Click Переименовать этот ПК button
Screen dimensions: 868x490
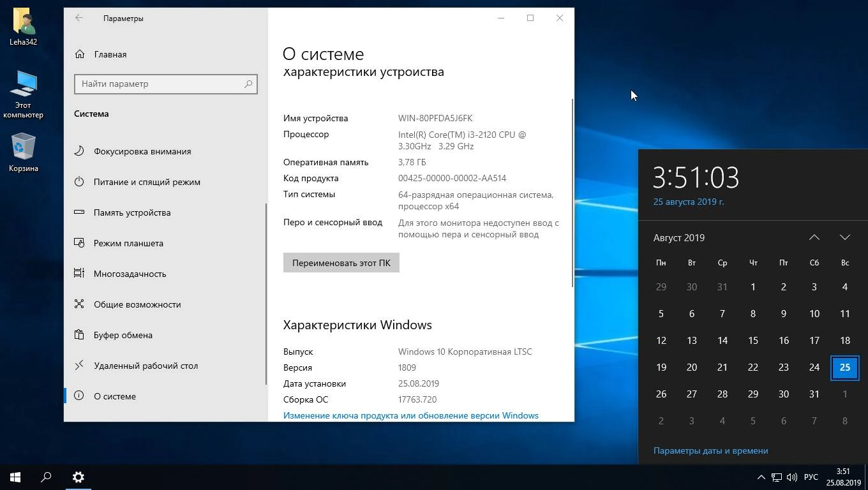(341, 263)
